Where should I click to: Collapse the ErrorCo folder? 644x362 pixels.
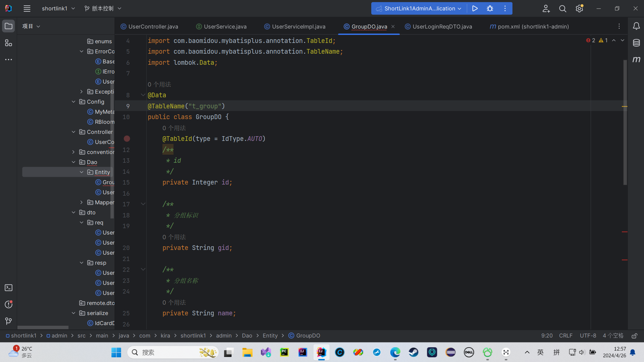point(82,51)
